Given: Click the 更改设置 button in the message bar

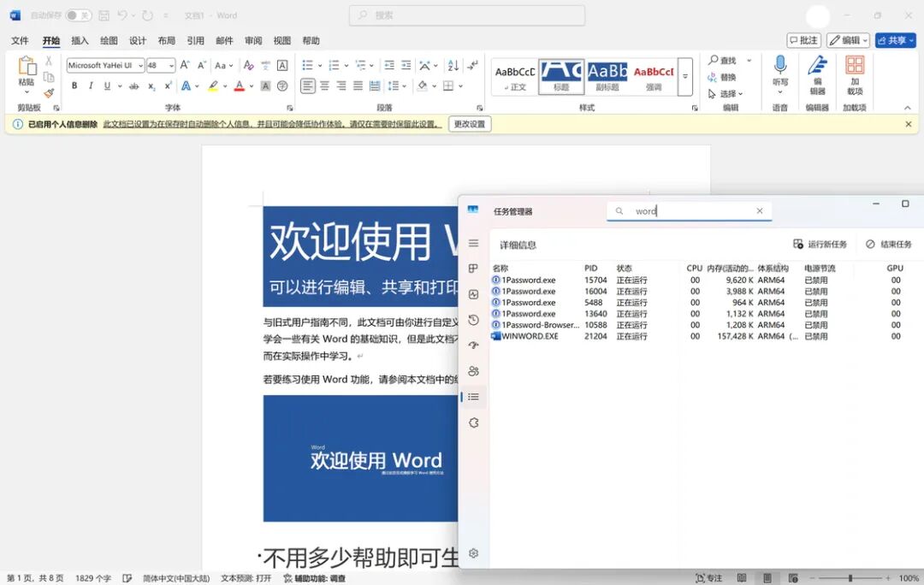Looking at the screenshot, I should pyautogui.click(x=470, y=124).
